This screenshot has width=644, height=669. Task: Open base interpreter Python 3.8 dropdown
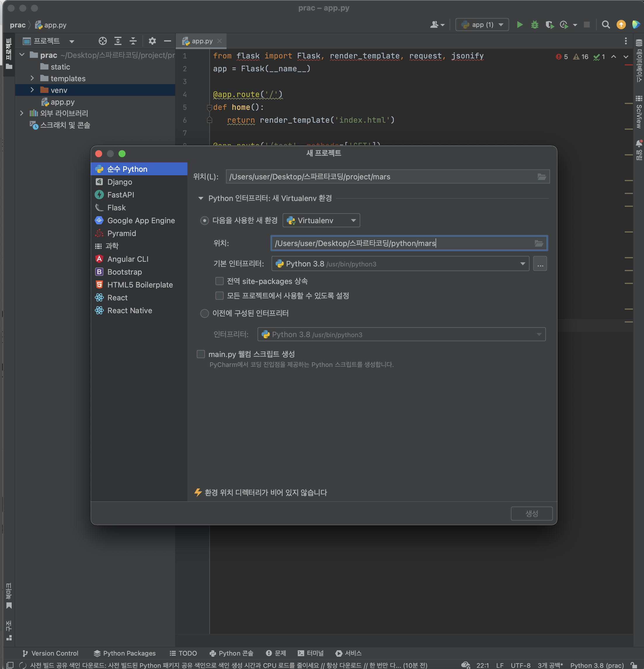point(400,264)
